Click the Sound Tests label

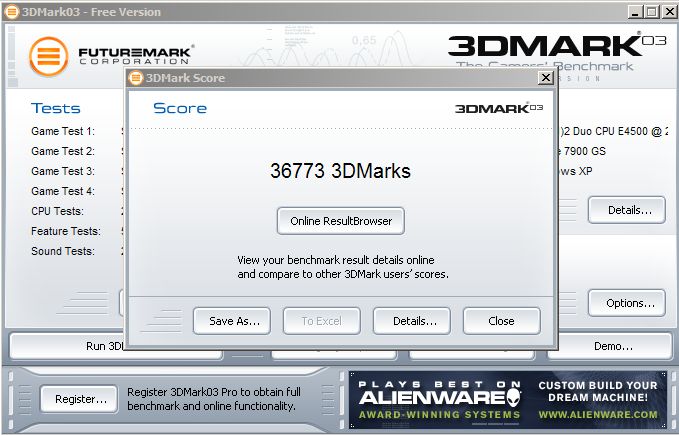[63, 251]
